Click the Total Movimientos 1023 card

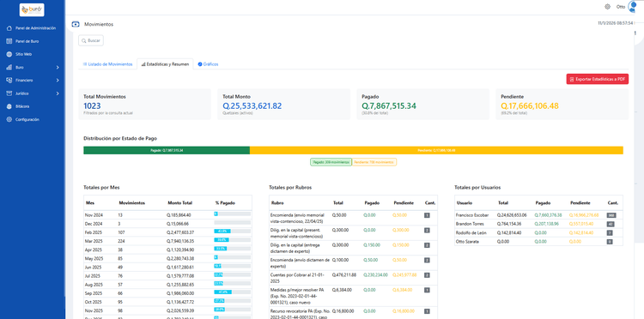144,104
